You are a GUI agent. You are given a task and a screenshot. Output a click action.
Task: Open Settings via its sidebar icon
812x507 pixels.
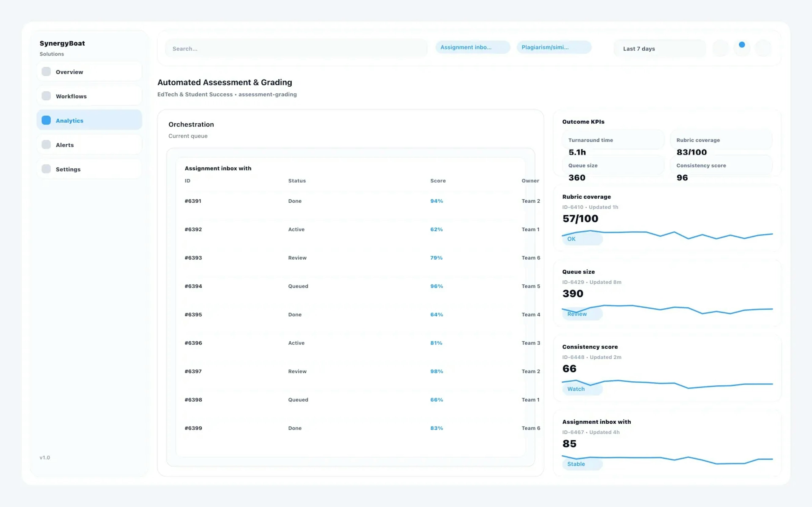point(46,169)
